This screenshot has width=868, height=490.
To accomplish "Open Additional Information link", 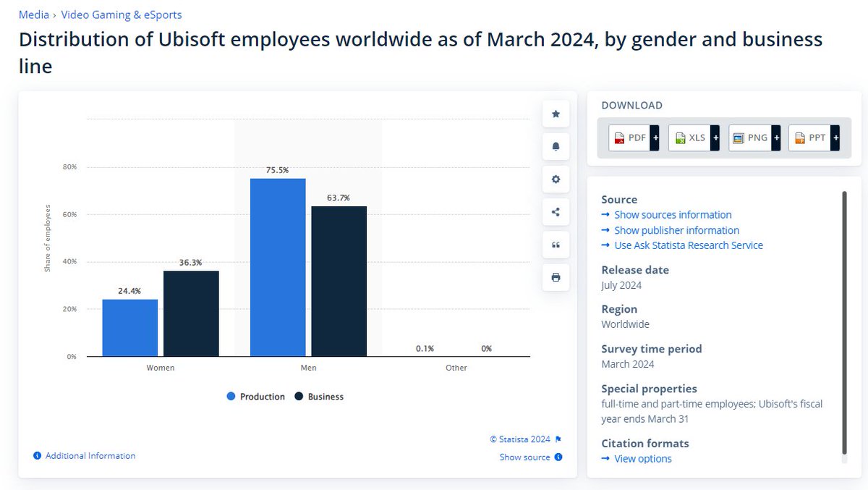I will point(90,456).
